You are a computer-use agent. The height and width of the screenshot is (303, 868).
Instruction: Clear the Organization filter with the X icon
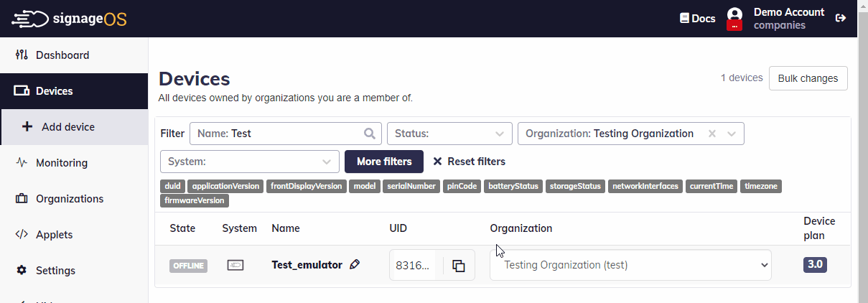click(x=711, y=134)
